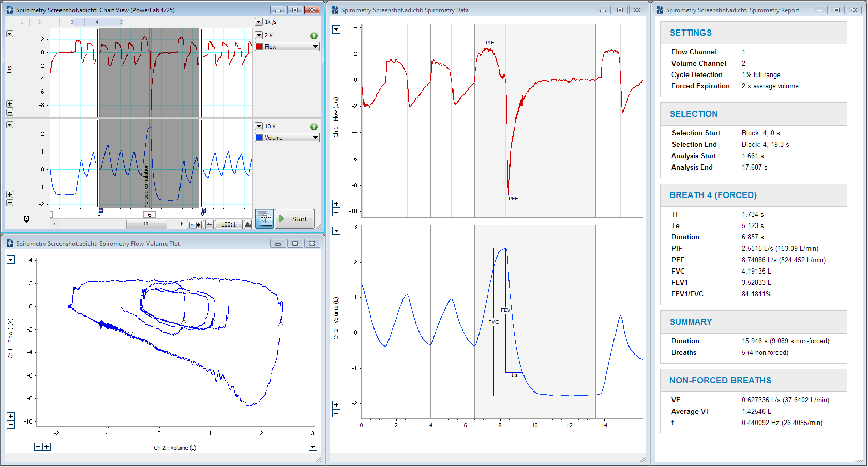The image size is (868, 467).
Task: Click the horizontal compression decrease button left of 100:1
Action: tap(209, 224)
